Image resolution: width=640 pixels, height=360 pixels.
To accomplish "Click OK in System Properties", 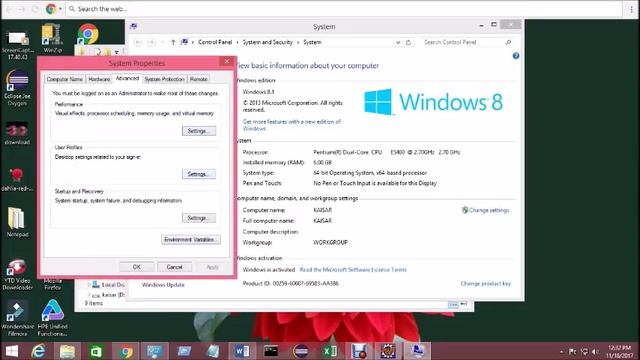I will pos(137,267).
